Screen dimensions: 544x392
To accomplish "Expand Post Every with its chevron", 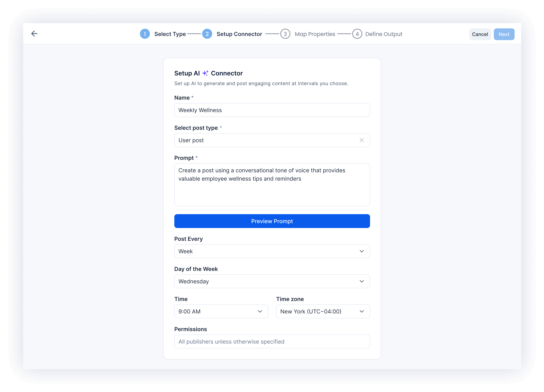I will point(362,251).
